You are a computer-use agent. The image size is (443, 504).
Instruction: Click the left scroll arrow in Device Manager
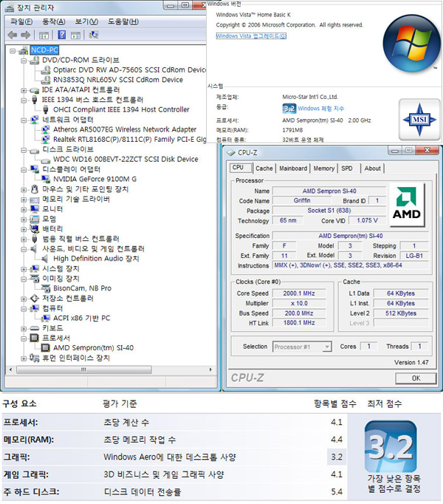coord(10,370)
